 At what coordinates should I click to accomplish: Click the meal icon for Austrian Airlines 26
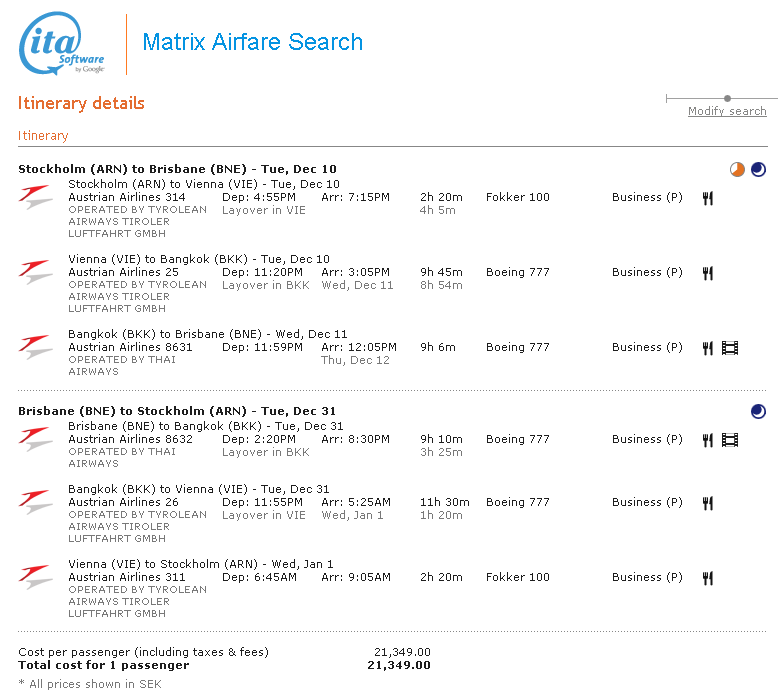708,503
